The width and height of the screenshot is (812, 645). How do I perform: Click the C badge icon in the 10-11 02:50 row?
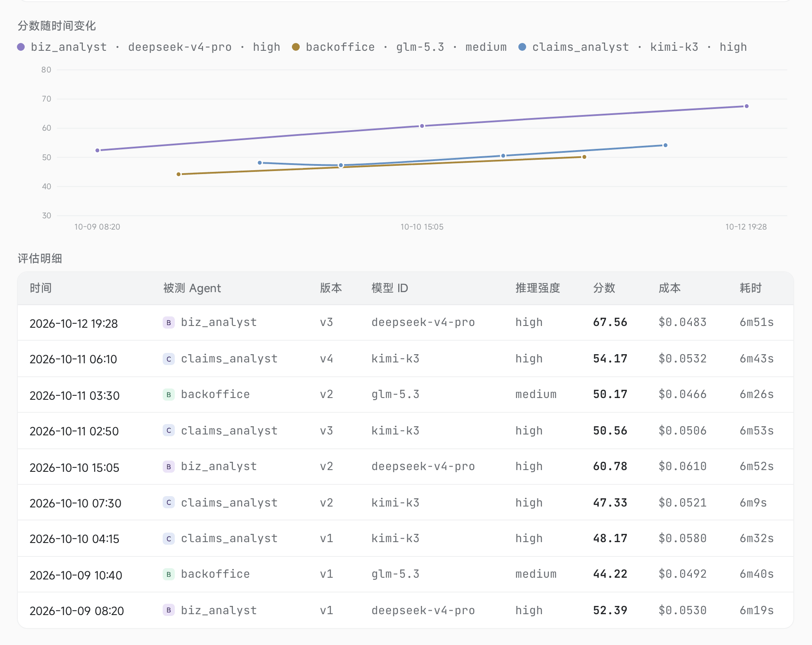(169, 430)
